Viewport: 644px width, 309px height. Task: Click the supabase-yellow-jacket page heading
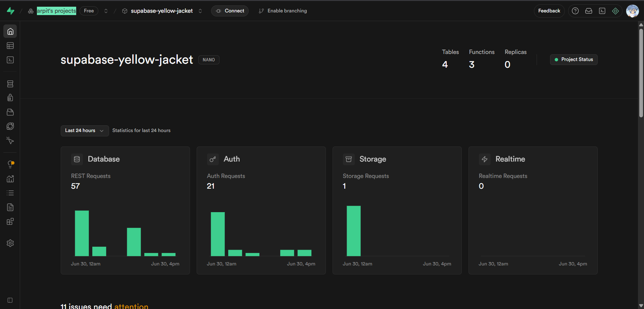pyautogui.click(x=127, y=60)
